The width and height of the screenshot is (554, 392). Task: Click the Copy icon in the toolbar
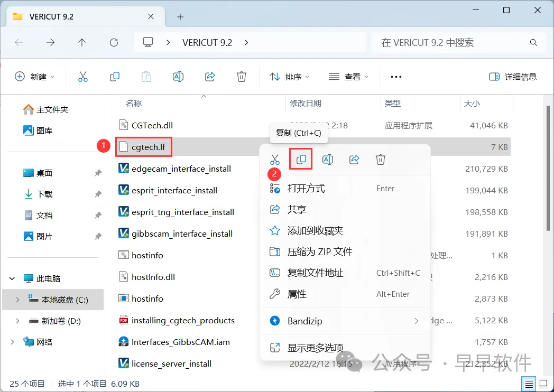(x=115, y=77)
